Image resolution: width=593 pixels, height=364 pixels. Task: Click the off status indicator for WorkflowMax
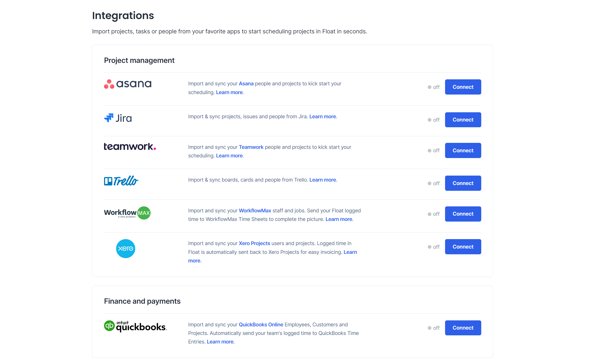click(433, 214)
